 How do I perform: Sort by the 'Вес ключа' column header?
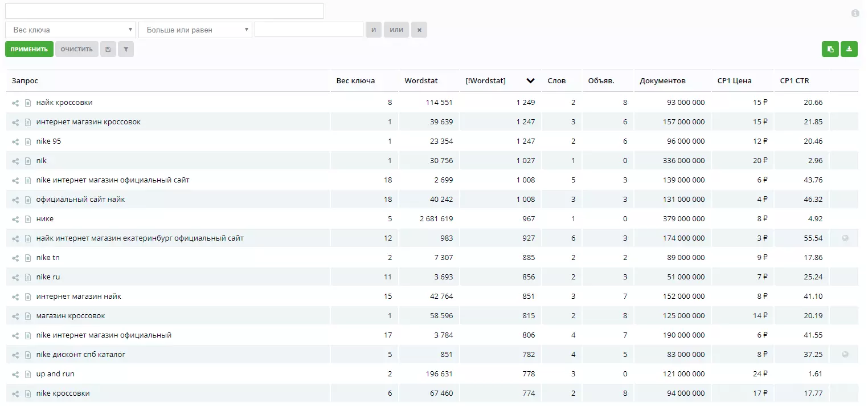(x=355, y=81)
